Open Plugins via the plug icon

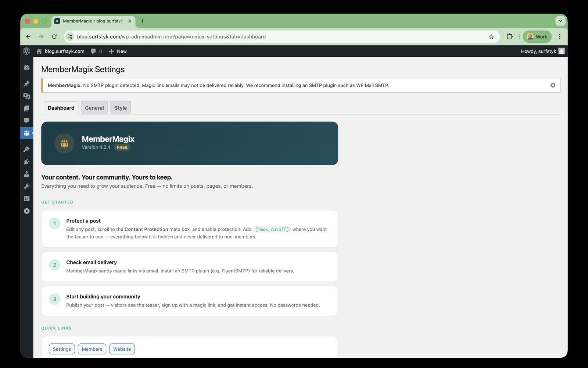coord(26,161)
